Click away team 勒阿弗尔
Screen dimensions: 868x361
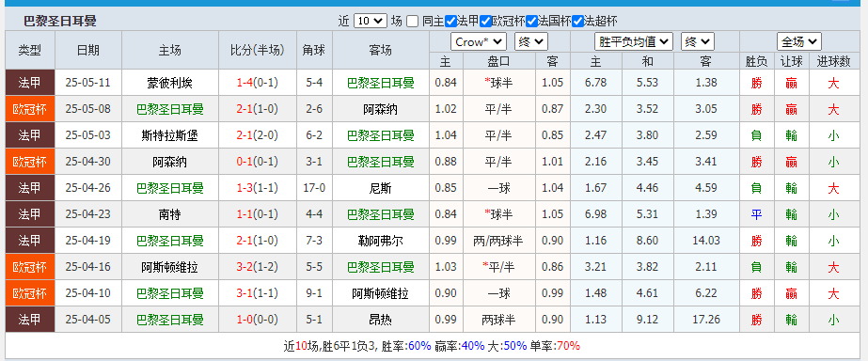coord(380,241)
